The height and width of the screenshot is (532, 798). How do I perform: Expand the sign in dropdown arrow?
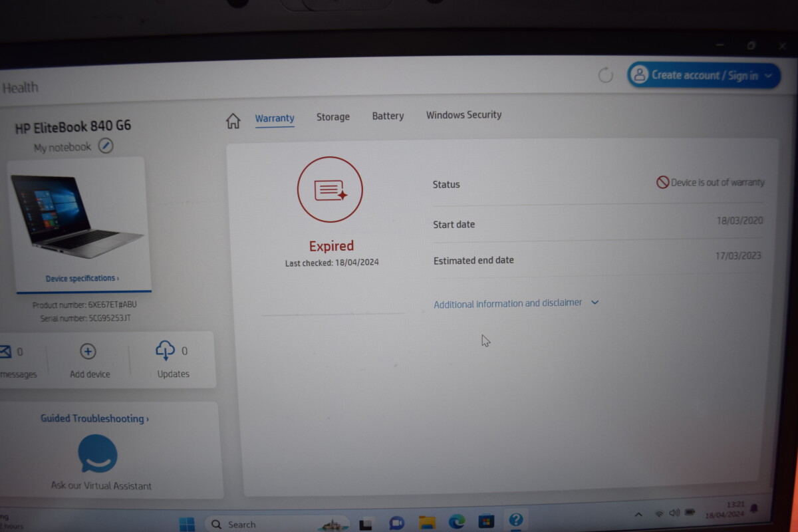(x=769, y=76)
